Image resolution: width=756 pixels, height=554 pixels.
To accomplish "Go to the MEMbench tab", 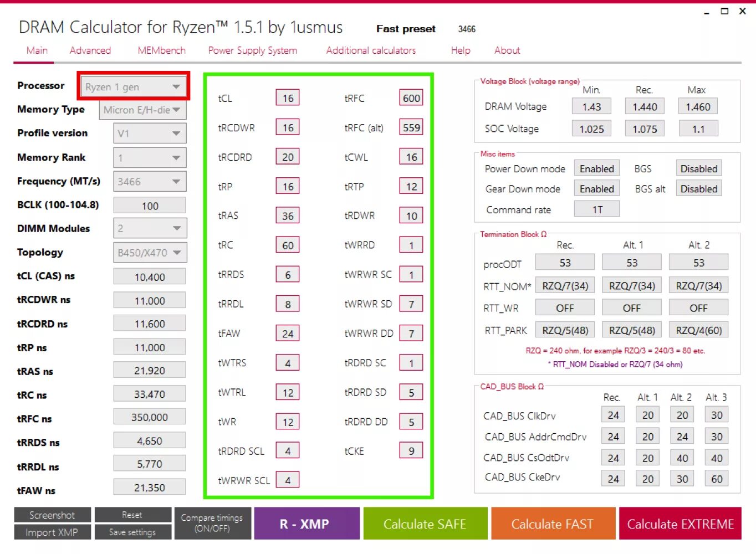I will 161,50.
